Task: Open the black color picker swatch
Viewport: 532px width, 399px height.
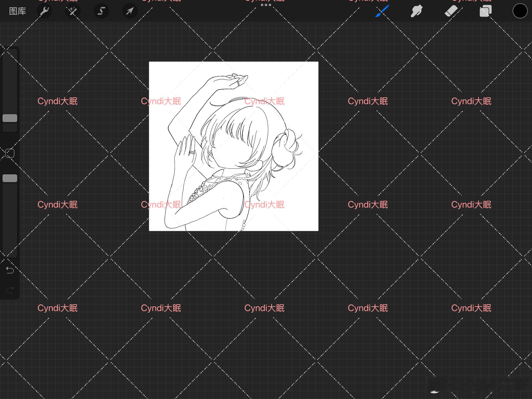Action: pos(520,11)
